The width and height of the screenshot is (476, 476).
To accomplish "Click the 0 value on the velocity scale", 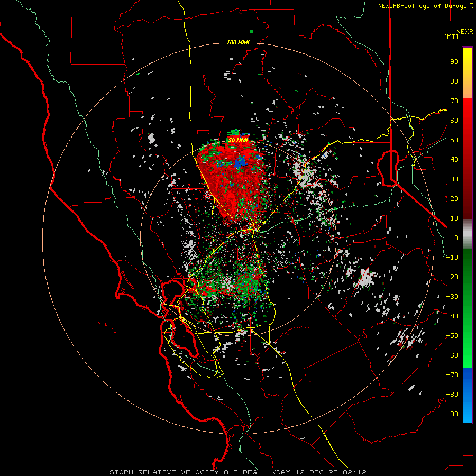I will 456,237.
